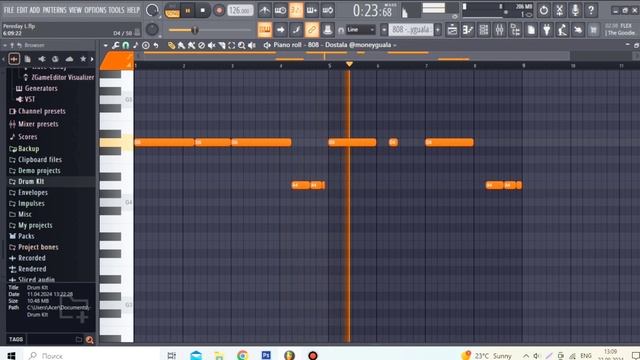Open Photoshop from the taskbar
640x360 pixels.
tap(266, 355)
